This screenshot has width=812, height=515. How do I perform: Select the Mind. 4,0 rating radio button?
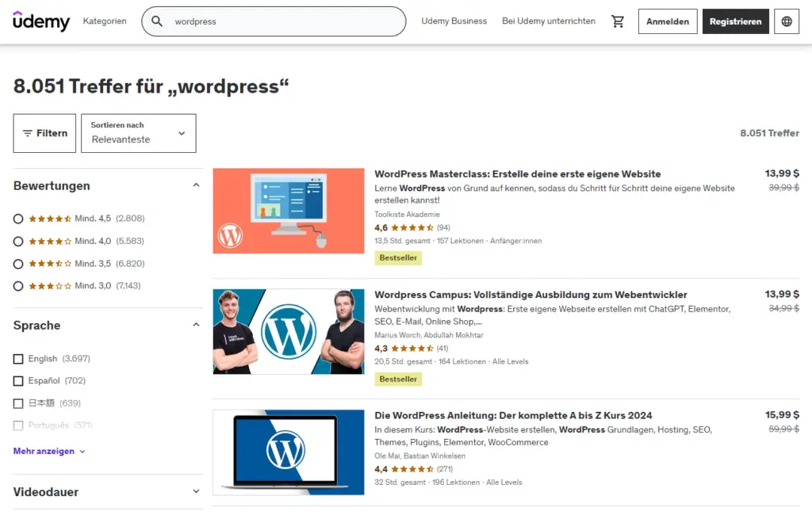point(18,241)
